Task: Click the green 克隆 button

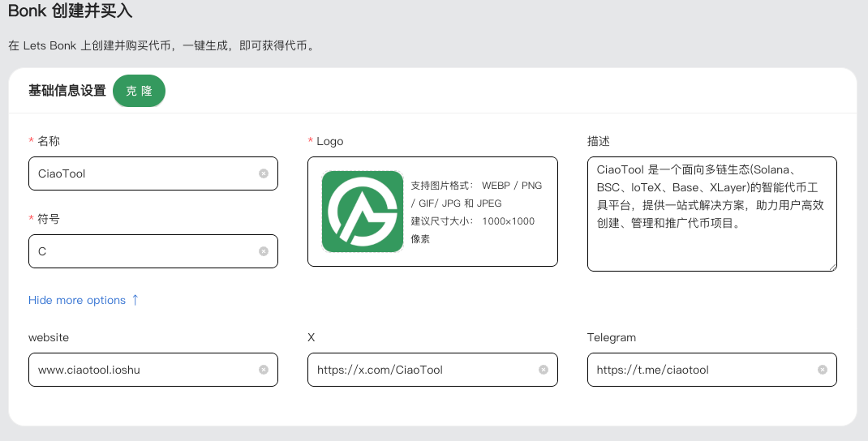Action: [139, 91]
